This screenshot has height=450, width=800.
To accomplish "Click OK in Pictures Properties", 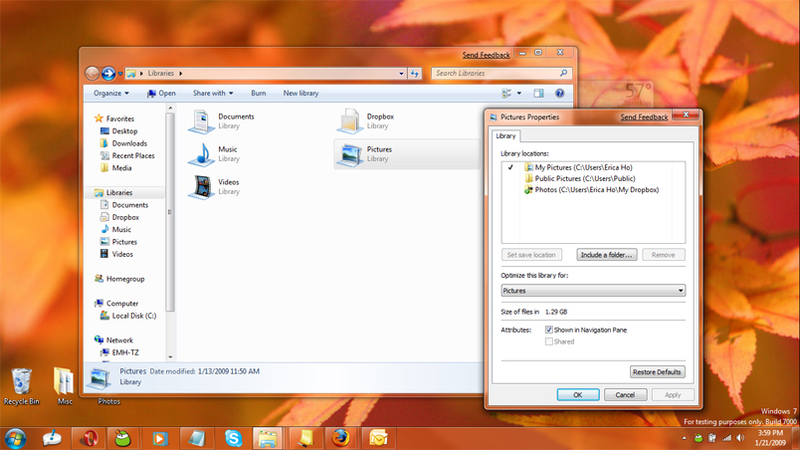I will [x=578, y=394].
